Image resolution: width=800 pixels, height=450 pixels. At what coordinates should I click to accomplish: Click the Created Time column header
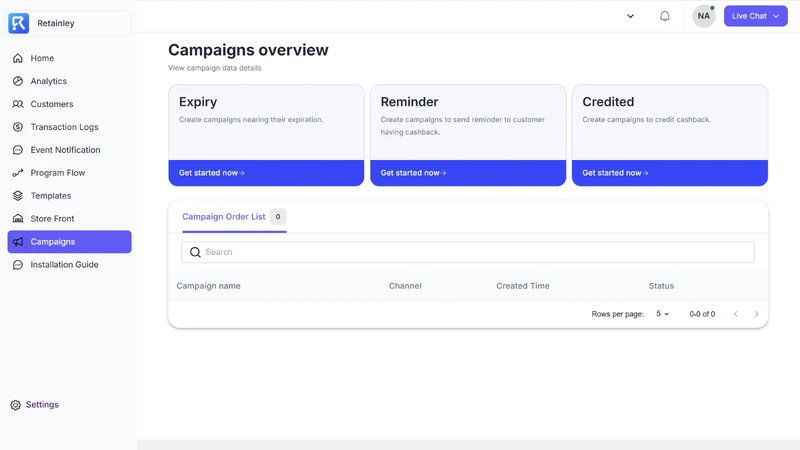point(523,286)
